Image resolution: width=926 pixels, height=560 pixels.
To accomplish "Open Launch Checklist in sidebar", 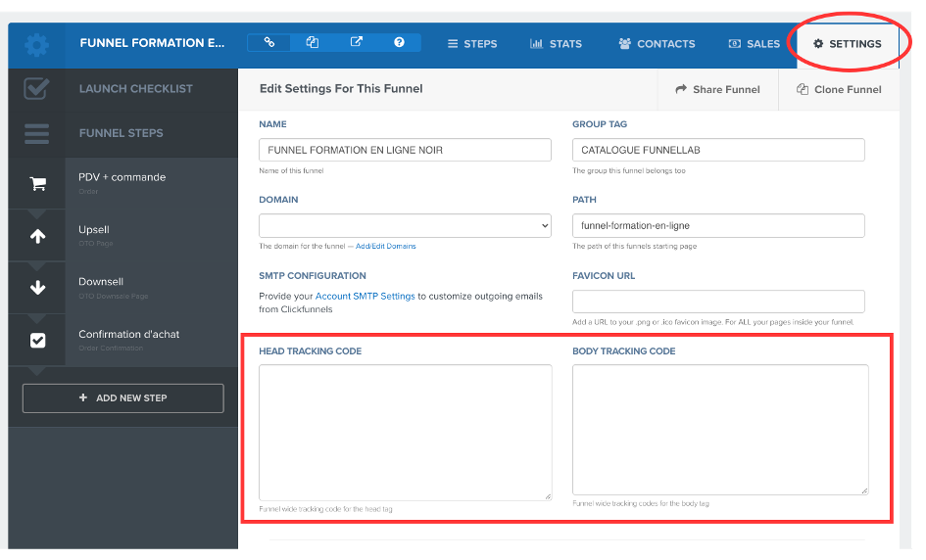I will (136, 88).
